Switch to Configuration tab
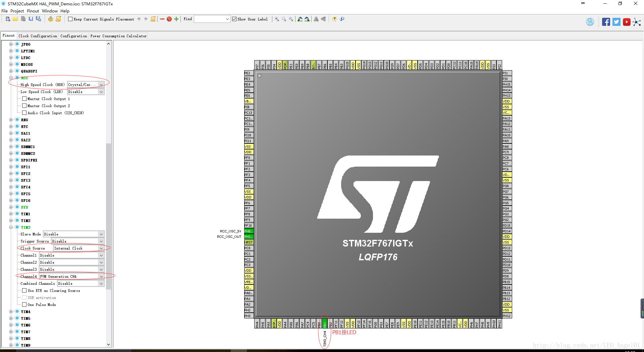 tap(73, 36)
